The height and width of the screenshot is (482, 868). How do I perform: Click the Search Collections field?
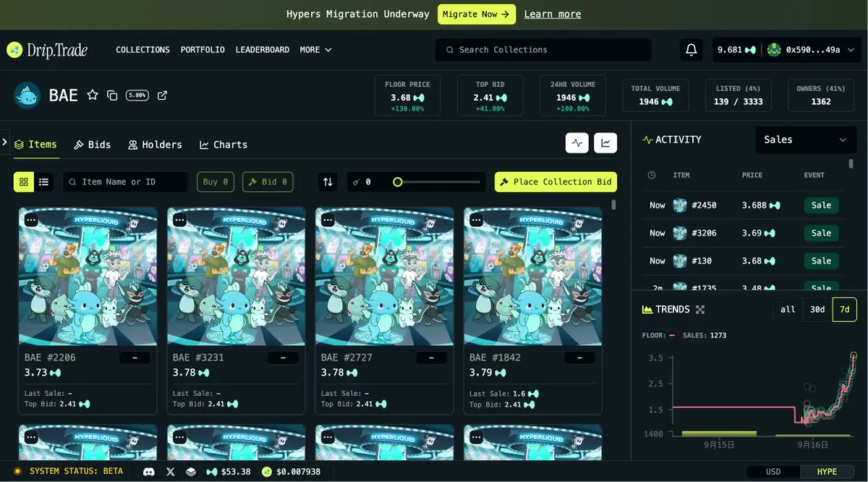(543, 50)
